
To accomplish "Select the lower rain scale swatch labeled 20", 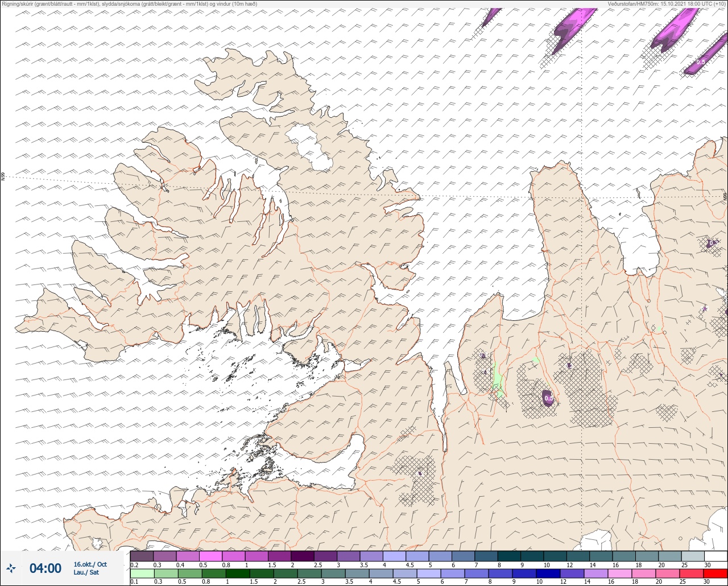I will point(668,573).
